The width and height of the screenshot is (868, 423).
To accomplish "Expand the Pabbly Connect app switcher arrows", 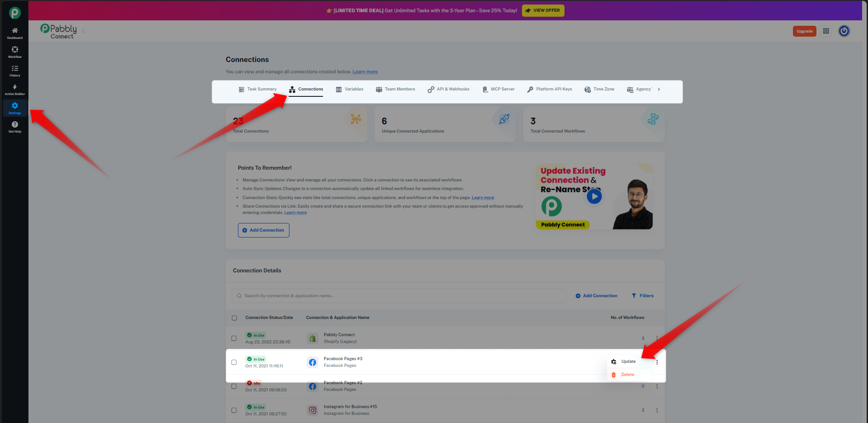I will click(x=83, y=31).
